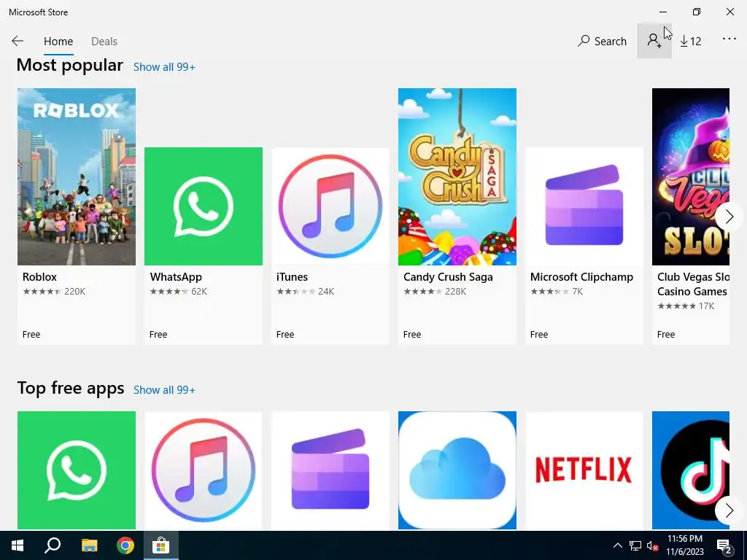Click the Free price under iTunes

(x=285, y=335)
